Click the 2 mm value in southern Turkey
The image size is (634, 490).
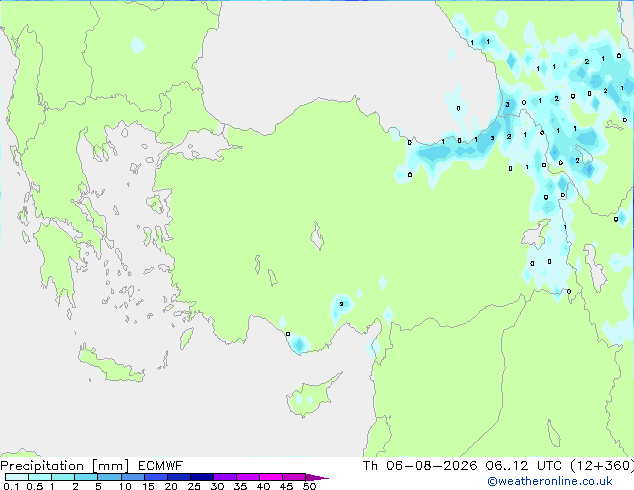point(341,304)
